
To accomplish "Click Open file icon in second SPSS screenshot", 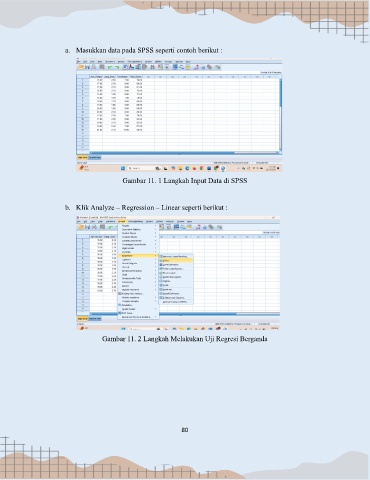I will [81, 227].
